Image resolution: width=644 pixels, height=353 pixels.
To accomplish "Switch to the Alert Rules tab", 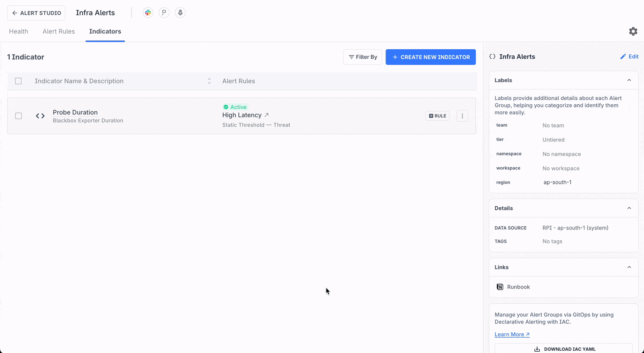I will [x=59, y=31].
